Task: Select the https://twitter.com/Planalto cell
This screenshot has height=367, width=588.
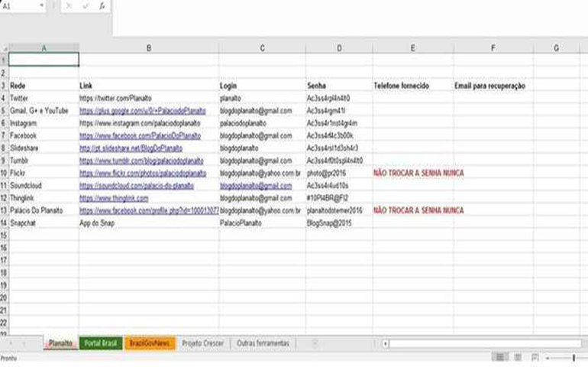Action: pos(149,98)
